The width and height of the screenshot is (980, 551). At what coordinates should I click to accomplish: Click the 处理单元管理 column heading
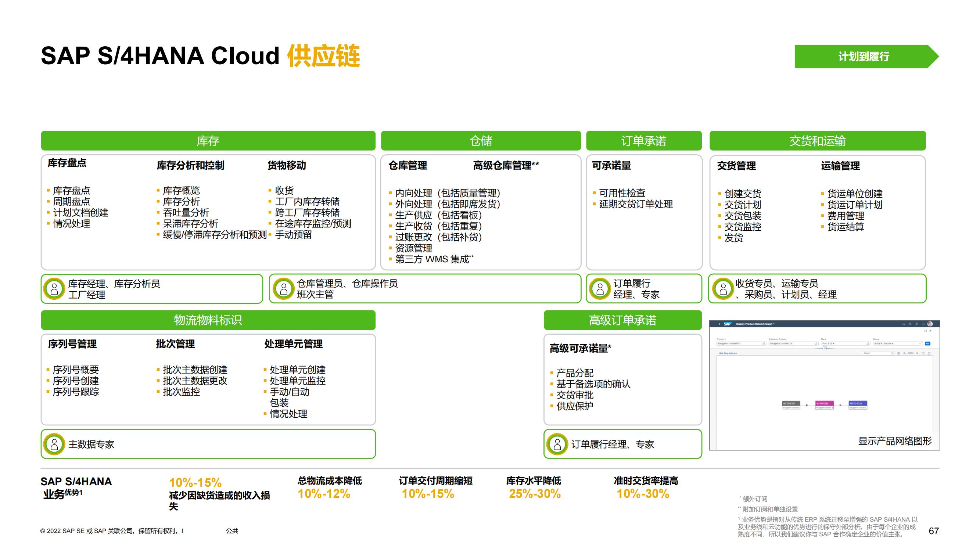[x=294, y=344]
